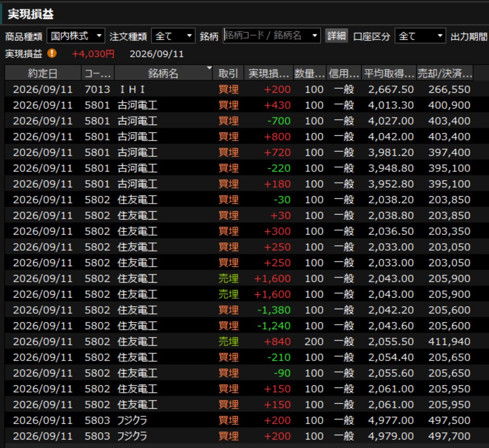Viewport: 489px width, 448px height.
Task: Click the +840 profit value of 住友電工
Action: [277, 341]
